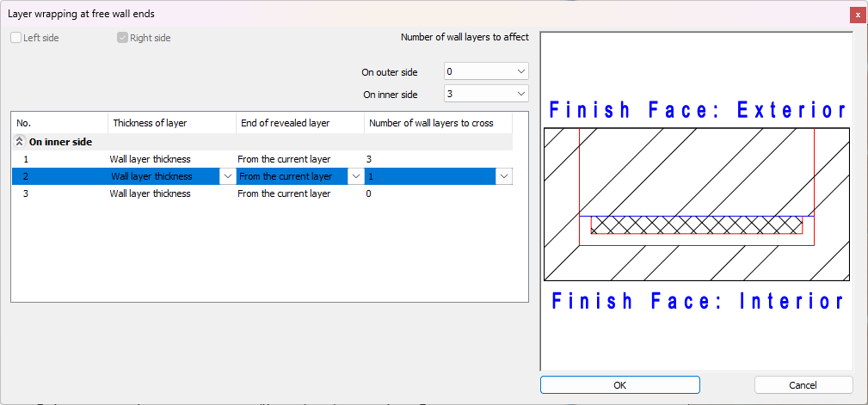Click the End of revealed layer header
Viewport: 868px width, 405px height.
(299, 123)
